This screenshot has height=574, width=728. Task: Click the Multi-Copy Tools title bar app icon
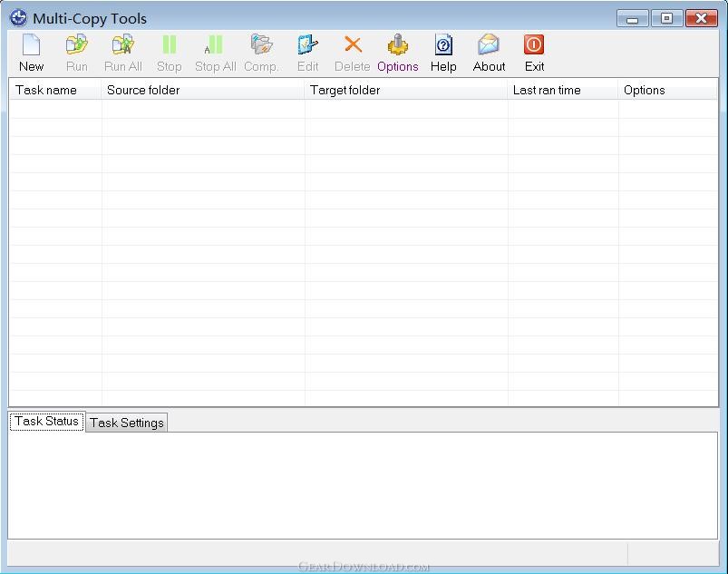point(18,18)
